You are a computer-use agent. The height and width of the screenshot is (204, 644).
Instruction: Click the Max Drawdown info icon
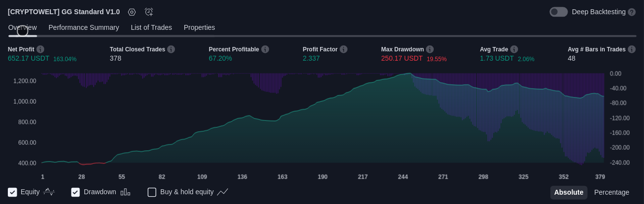(x=430, y=49)
